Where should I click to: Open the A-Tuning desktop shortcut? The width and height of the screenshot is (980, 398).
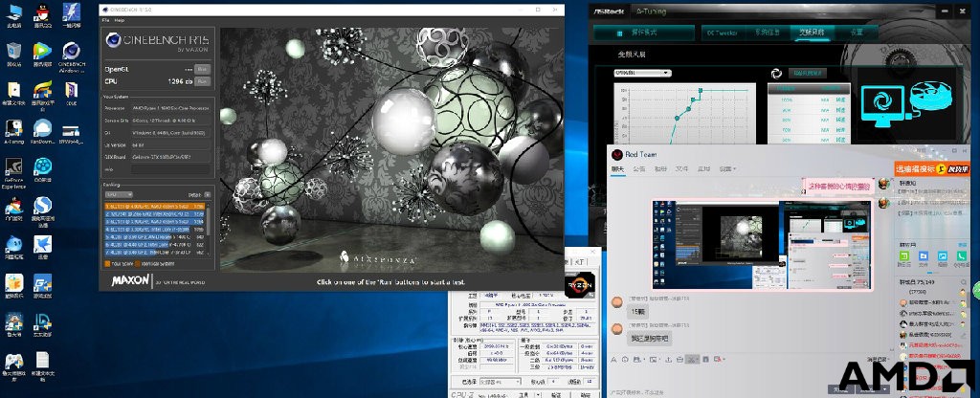[x=13, y=131]
